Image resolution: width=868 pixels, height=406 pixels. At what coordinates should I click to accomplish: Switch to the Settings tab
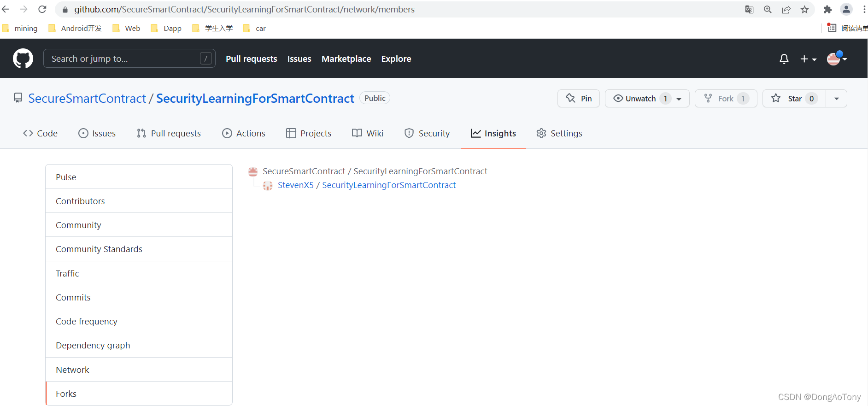tap(559, 133)
